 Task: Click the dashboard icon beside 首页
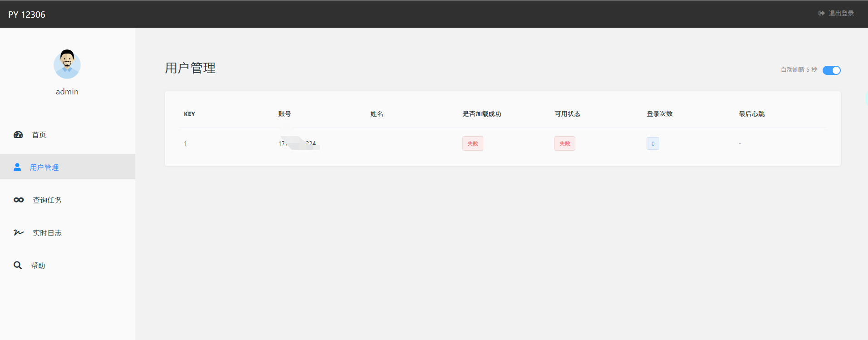tap(18, 135)
